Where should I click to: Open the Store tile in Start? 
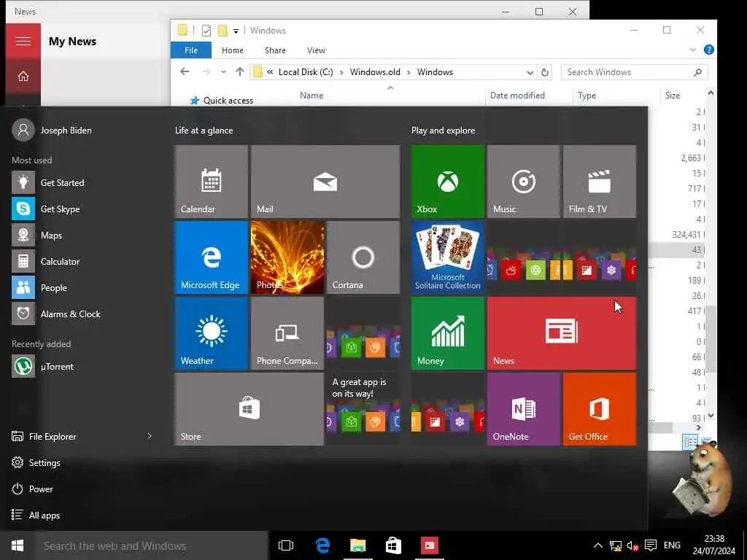[249, 408]
